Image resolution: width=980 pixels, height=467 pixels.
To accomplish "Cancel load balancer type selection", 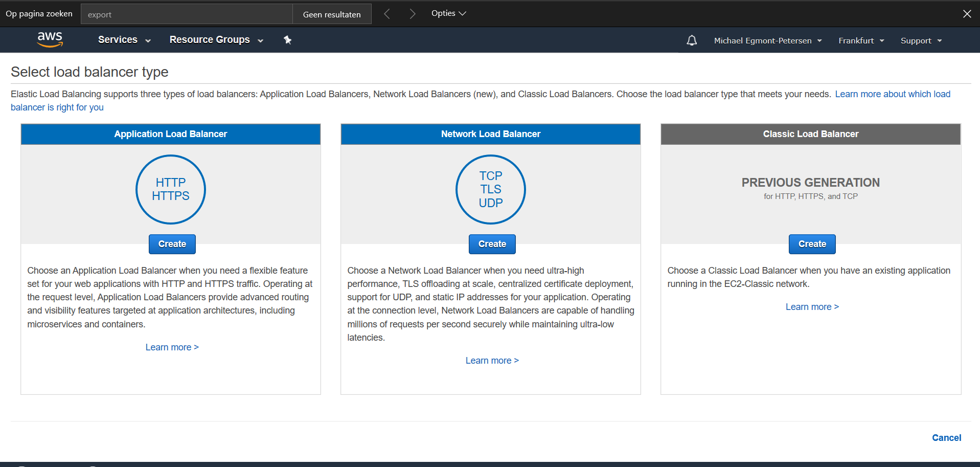I will [946, 438].
